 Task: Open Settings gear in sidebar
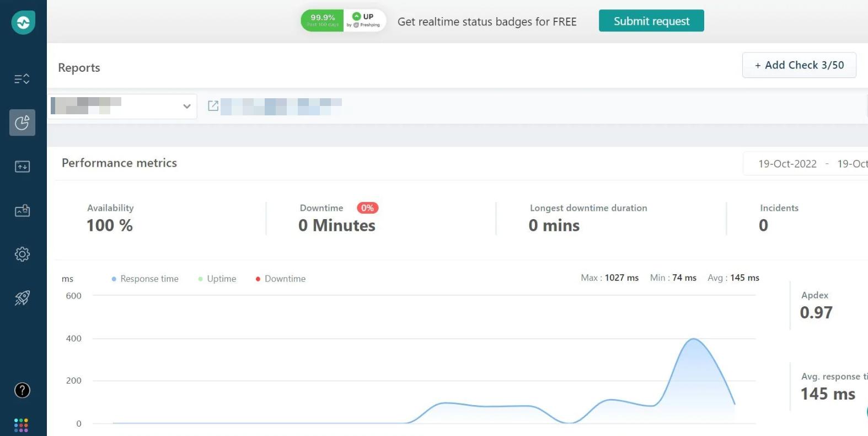(22, 254)
